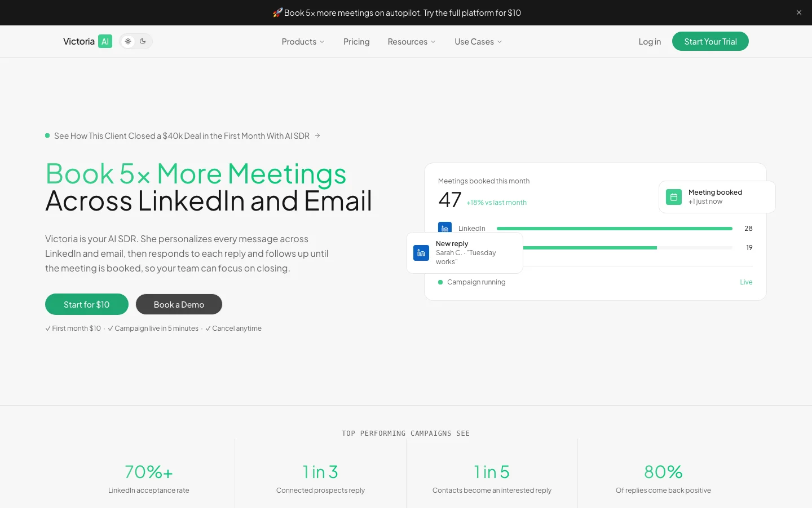Click the Book a Demo button
Image resolution: width=812 pixels, height=508 pixels.
tap(179, 304)
